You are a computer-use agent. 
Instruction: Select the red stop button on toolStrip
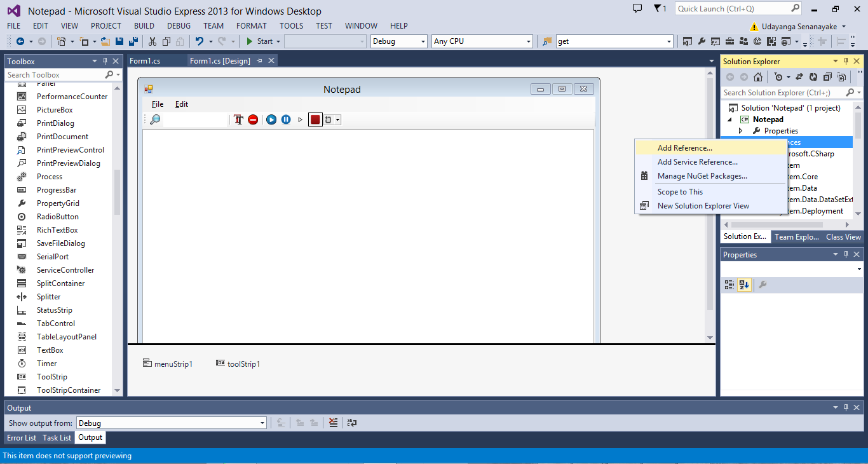(315, 119)
